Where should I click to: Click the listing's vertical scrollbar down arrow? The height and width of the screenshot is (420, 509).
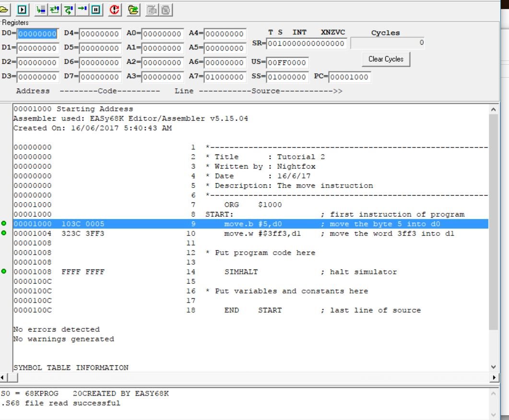pos(494,367)
